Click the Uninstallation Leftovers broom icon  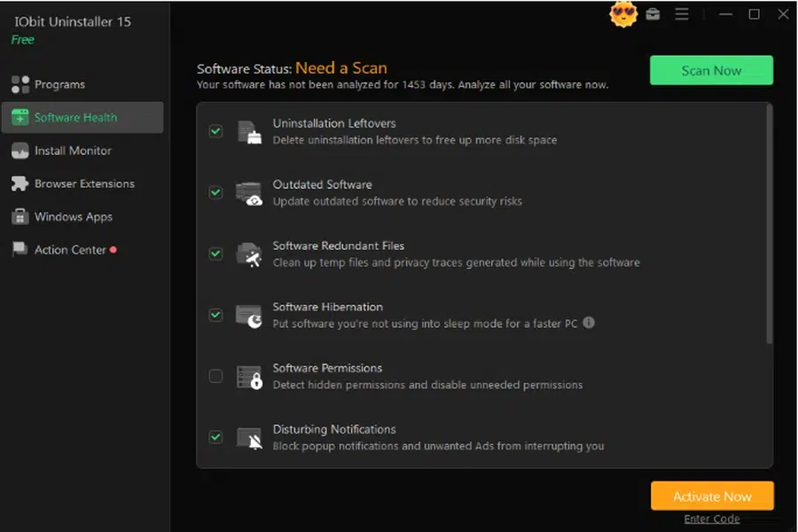249,132
